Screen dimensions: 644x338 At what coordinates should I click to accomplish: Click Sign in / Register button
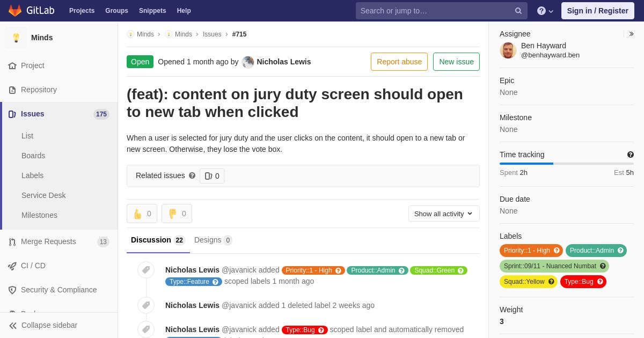[x=598, y=11]
